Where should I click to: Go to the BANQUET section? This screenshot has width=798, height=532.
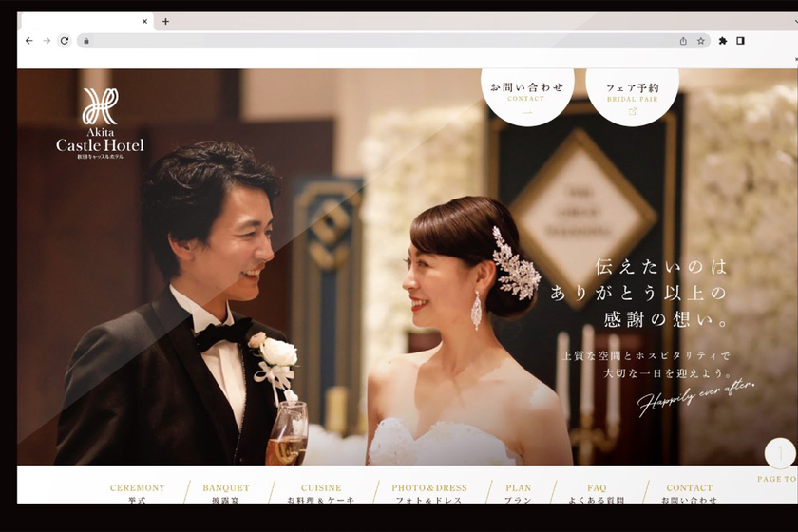[x=226, y=493]
